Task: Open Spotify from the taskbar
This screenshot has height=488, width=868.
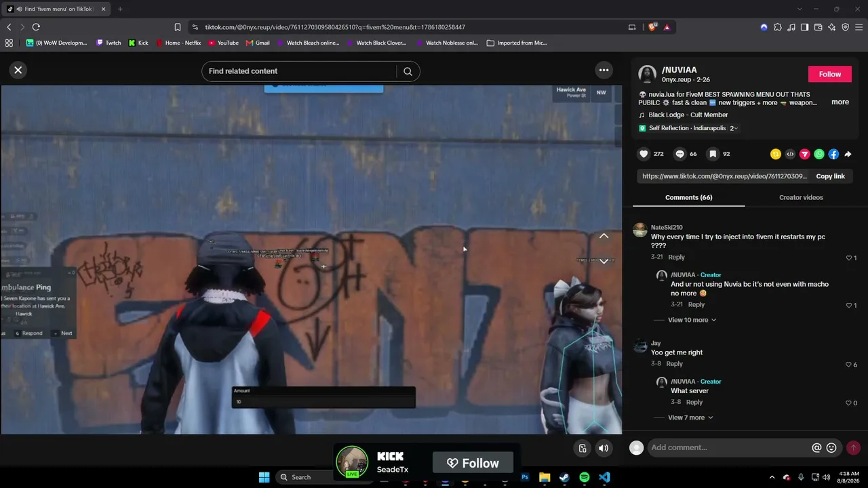Action: (x=585, y=477)
